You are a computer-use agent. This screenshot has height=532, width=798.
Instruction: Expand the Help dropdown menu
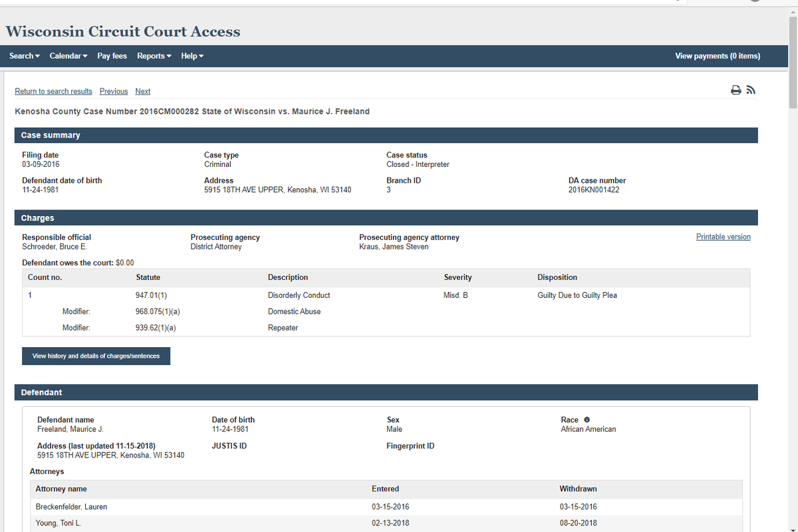[x=192, y=56]
